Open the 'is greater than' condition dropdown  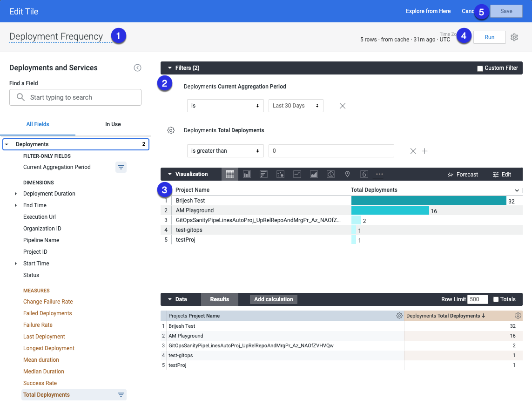click(x=225, y=151)
